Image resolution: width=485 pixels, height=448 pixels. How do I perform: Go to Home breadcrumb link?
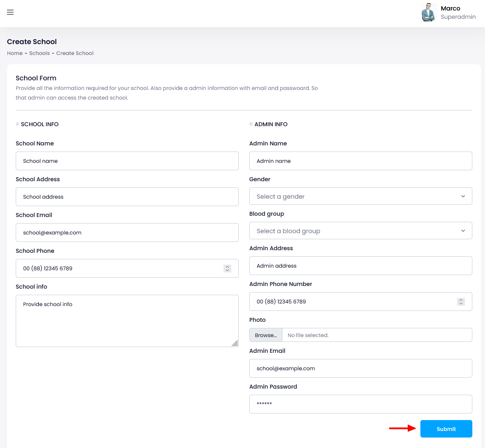point(15,53)
